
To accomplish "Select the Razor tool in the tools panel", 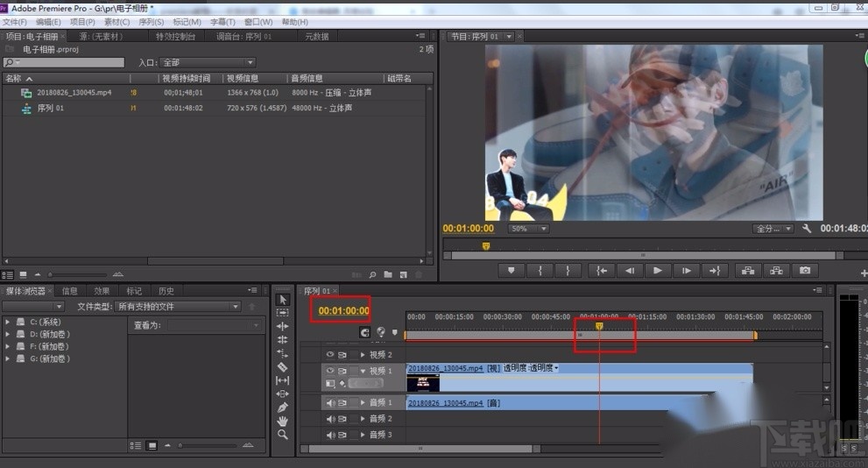I will [282, 367].
